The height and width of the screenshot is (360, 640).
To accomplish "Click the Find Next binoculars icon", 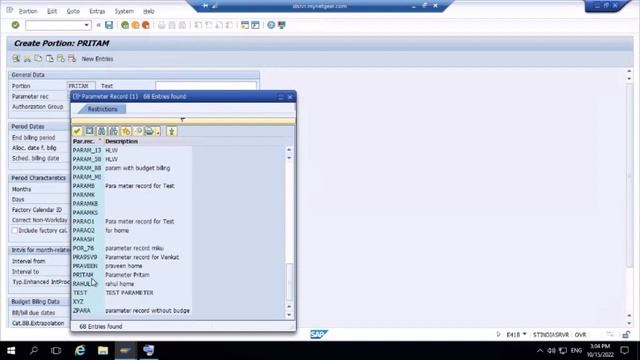I will (x=114, y=131).
